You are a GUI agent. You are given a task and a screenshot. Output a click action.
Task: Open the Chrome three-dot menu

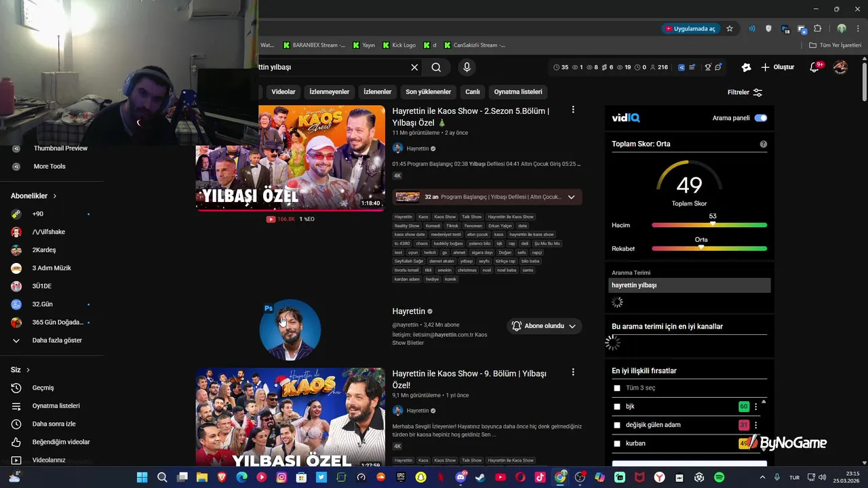click(x=858, y=28)
